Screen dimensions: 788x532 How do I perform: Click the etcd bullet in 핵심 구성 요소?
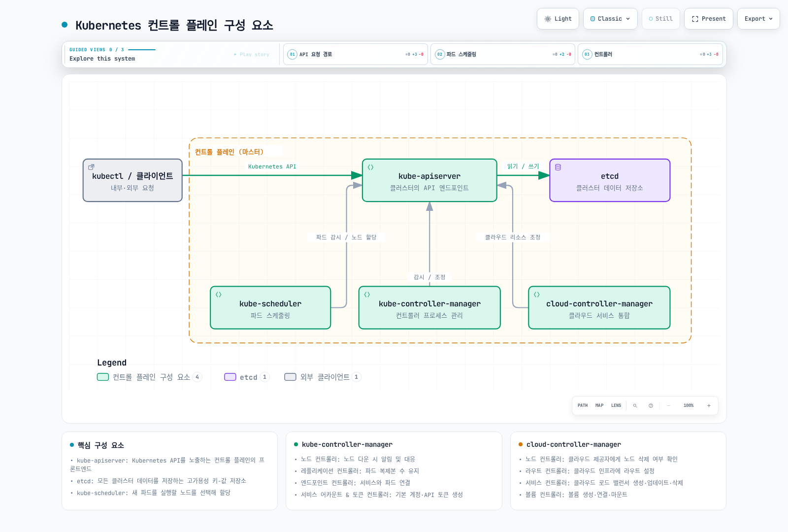pyautogui.click(x=158, y=481)
